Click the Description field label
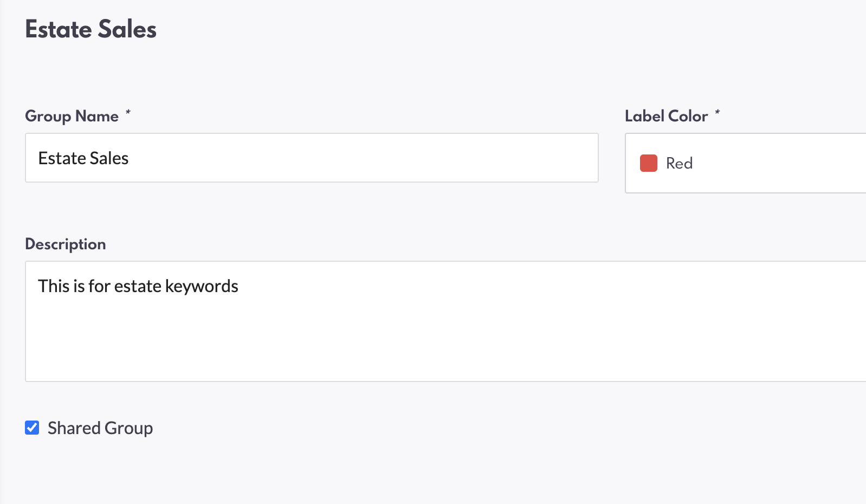Viewport: 866px width, 504px height. 66,244
